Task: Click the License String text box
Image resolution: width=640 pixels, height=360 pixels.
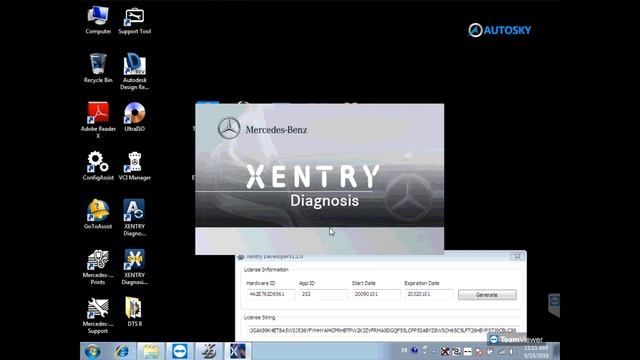Action: click(x=383, y=330)
